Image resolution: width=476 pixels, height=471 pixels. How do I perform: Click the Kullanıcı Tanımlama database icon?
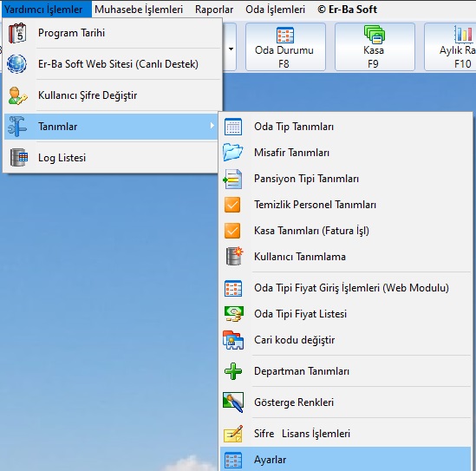pos(234,256)
